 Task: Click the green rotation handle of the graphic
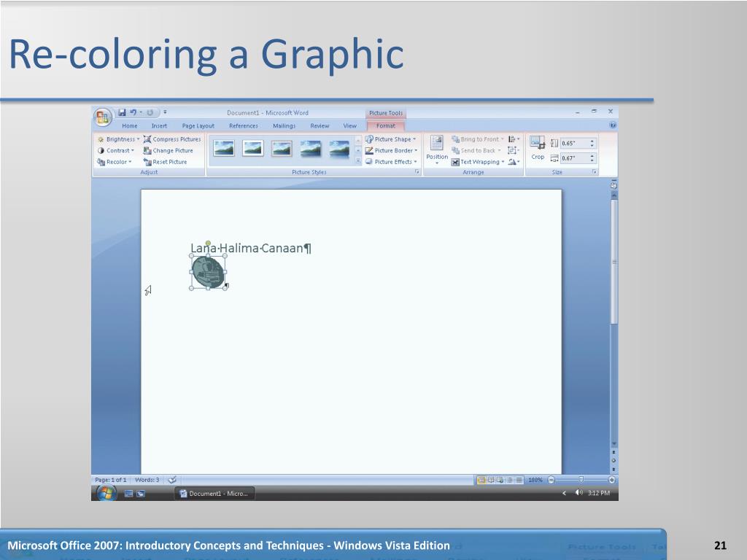208,244
